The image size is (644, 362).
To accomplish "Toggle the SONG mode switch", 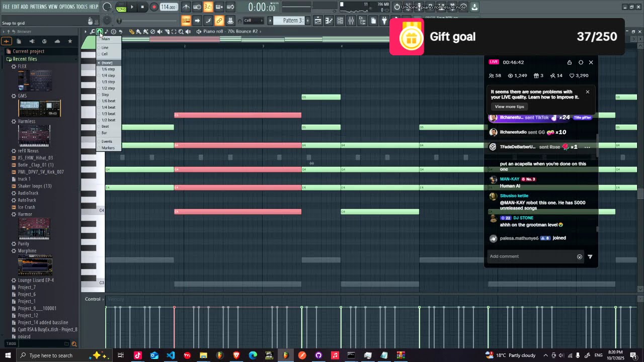I will (x=121, y=9).
